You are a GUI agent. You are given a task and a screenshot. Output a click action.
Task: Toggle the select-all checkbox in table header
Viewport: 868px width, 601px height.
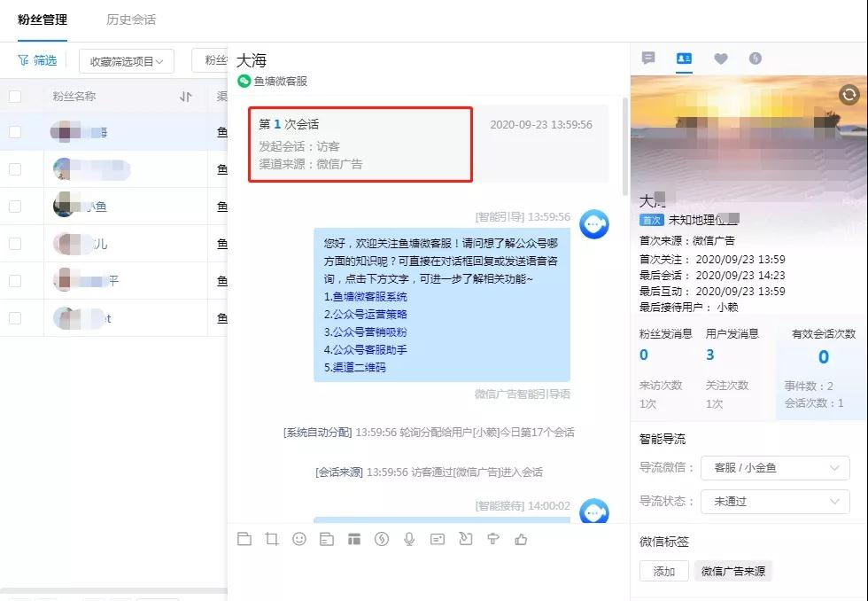pyautogui.click(x=15, y=97)
